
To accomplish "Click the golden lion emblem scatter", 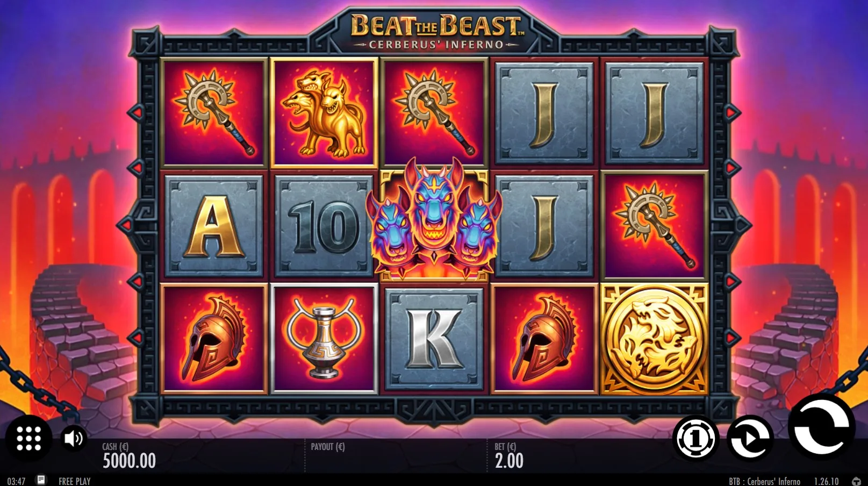I will point(654,340).
